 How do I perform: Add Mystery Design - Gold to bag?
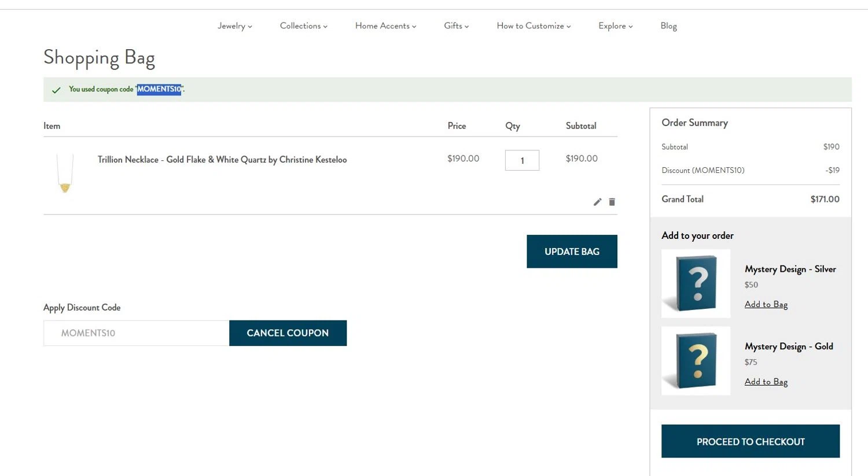pos(766,382)
